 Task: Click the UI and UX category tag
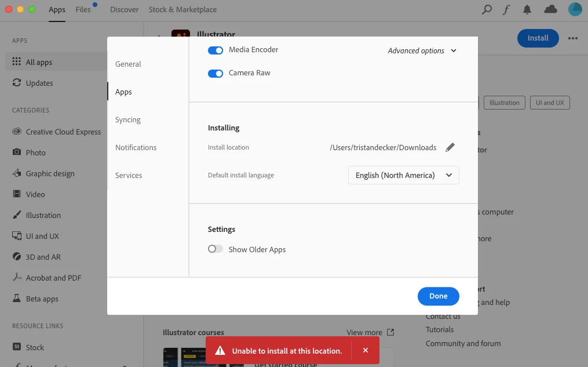(550, 103)
